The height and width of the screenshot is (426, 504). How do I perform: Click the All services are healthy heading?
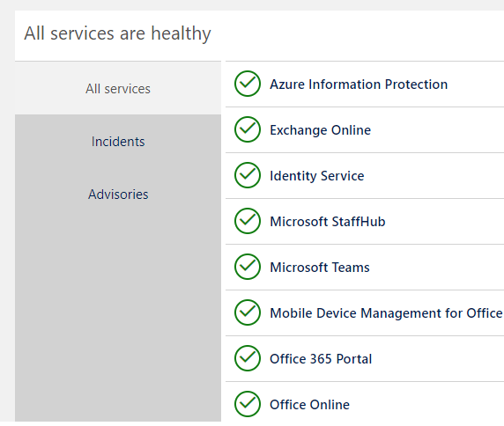[x=118, y=33]
